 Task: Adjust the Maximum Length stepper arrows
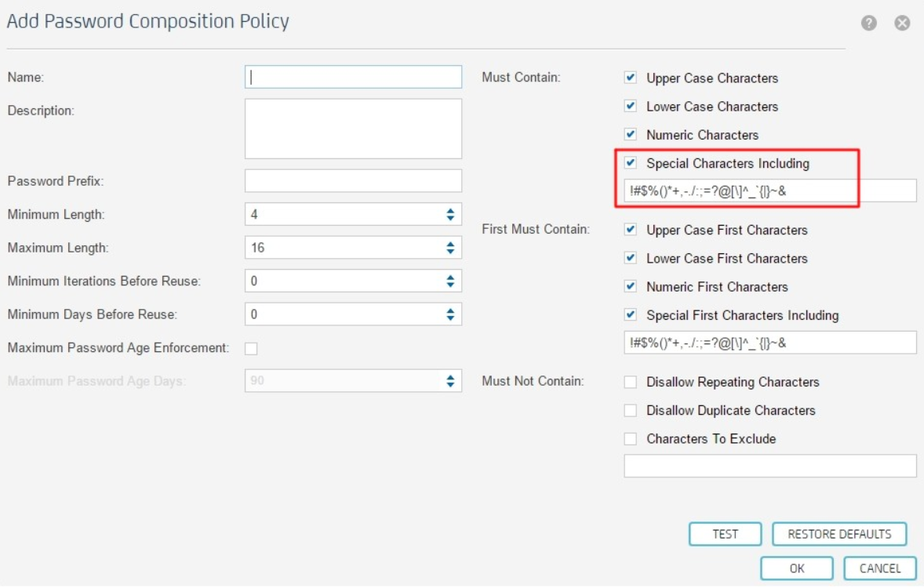coord(450,248)
